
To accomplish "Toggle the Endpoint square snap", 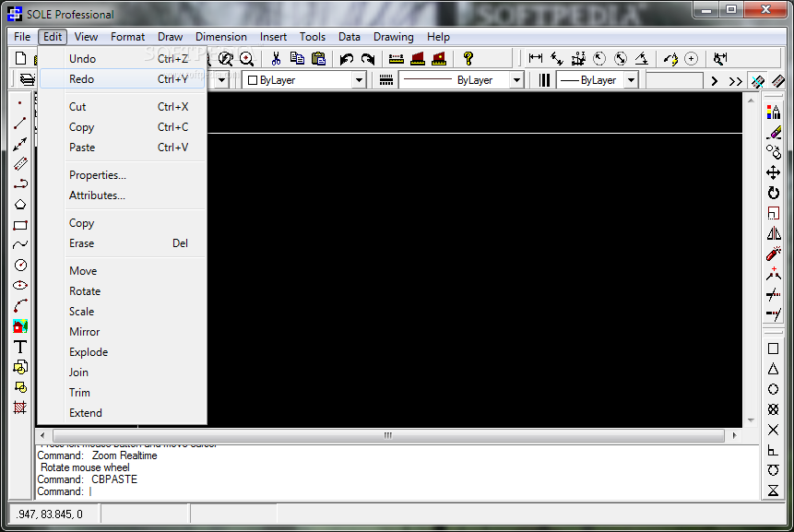I will click(773, 349).
